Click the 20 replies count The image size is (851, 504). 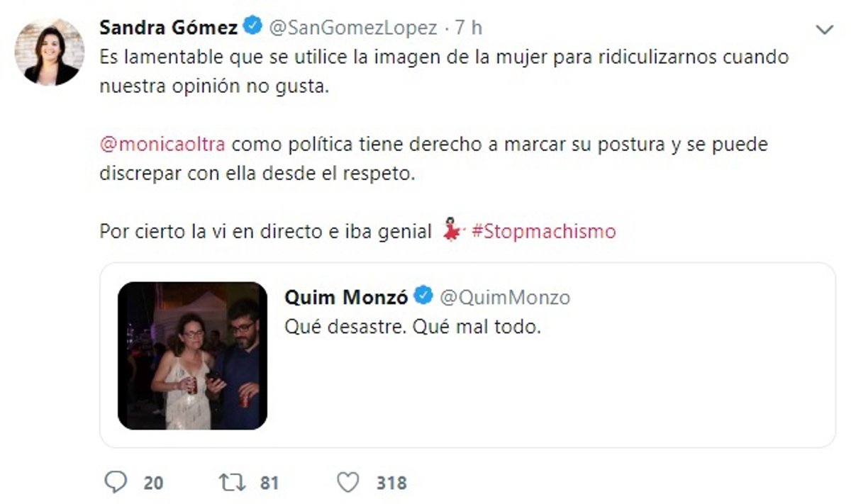click(153, 483)
